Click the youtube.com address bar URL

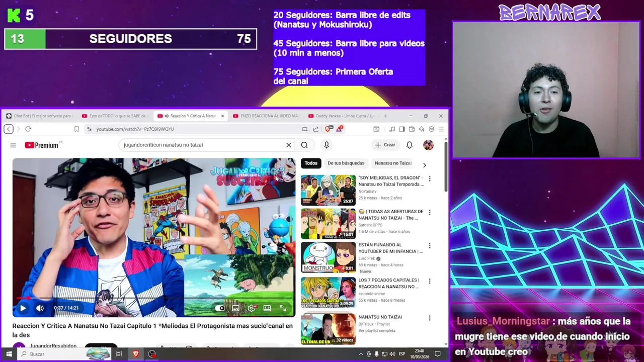pos(135,129)
